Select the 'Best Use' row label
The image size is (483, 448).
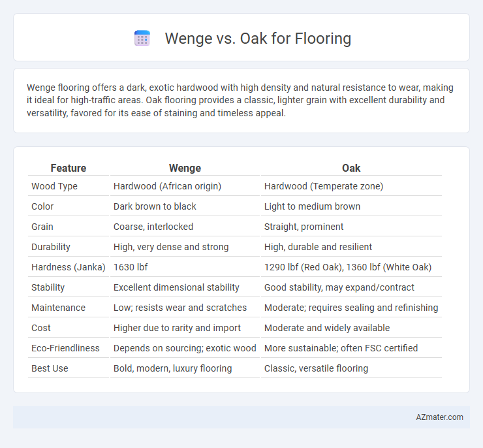coord(50,368)
